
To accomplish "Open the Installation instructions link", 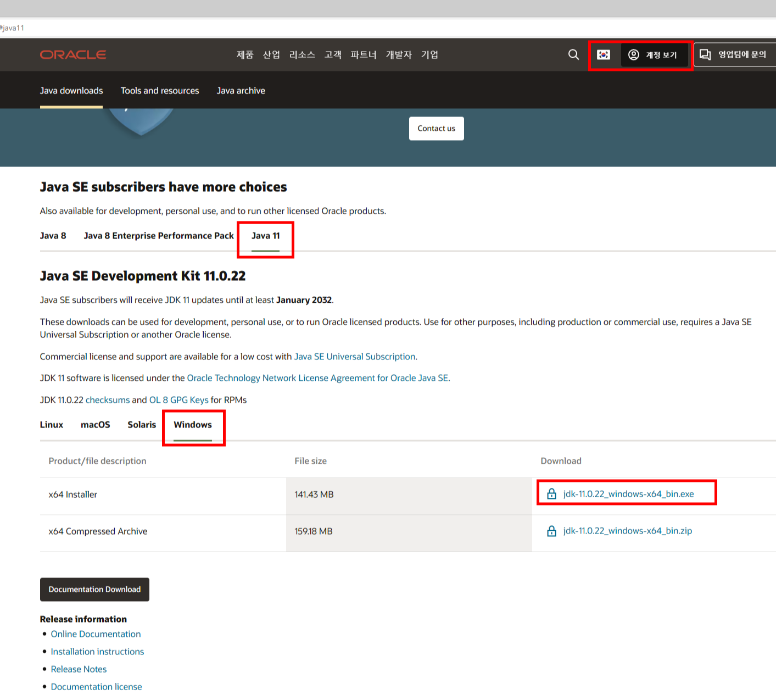I will (97, 652).
